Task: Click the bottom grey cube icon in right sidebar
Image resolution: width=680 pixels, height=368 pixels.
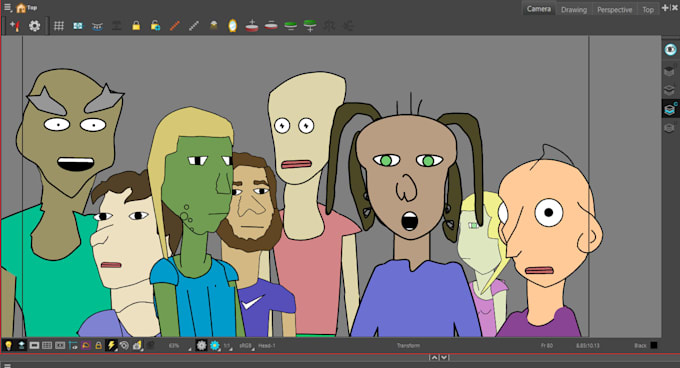Action: (670, 128)
